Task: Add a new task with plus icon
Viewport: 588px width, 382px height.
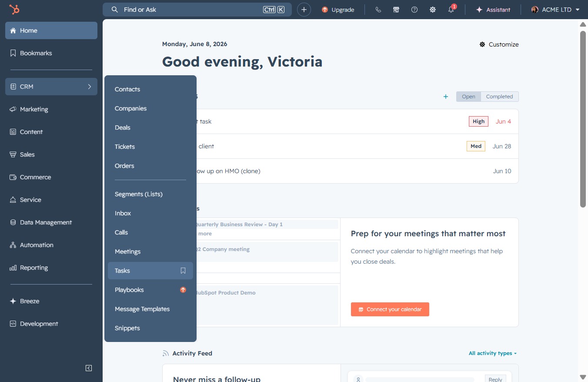Action: click(x=445, y=97)
